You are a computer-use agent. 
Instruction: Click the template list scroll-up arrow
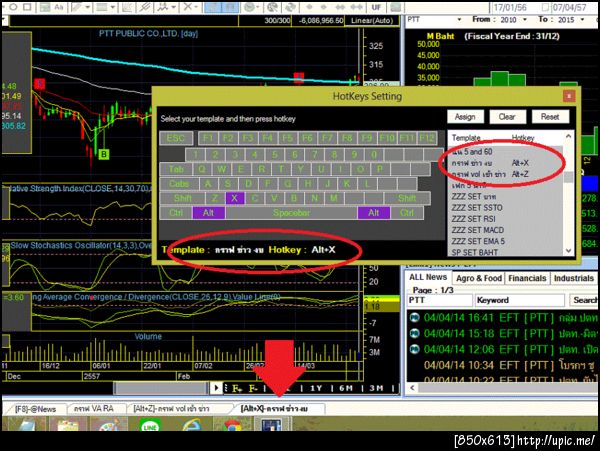pyautogui.click(x=568, y=136)
